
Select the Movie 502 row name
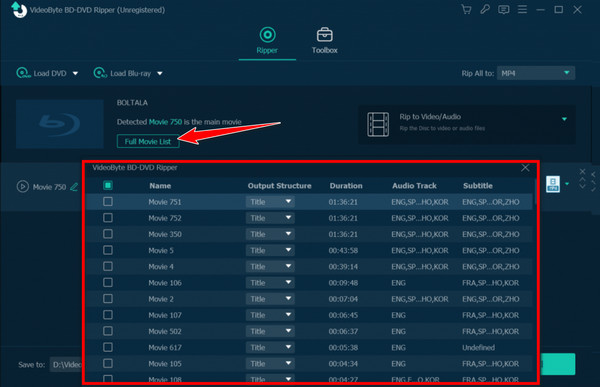(x=165, y=331)
